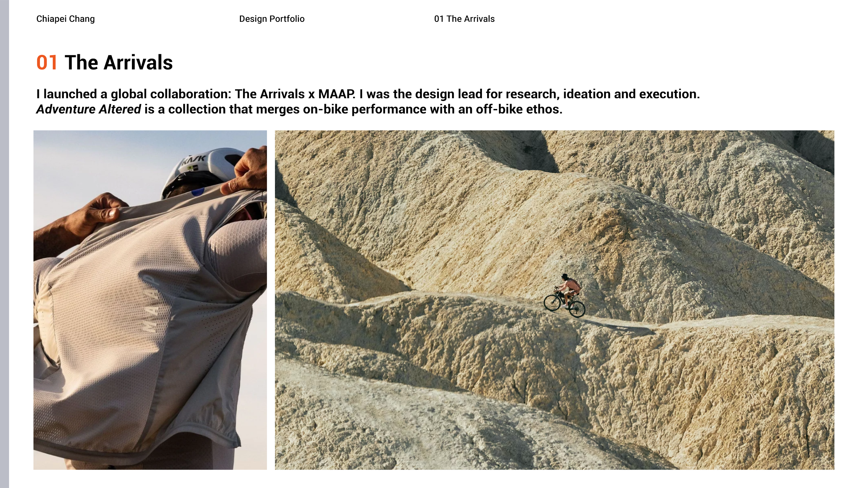Click the Chiapei Chang header name
This screenshot has width=868, height=488.
point(65,19)
